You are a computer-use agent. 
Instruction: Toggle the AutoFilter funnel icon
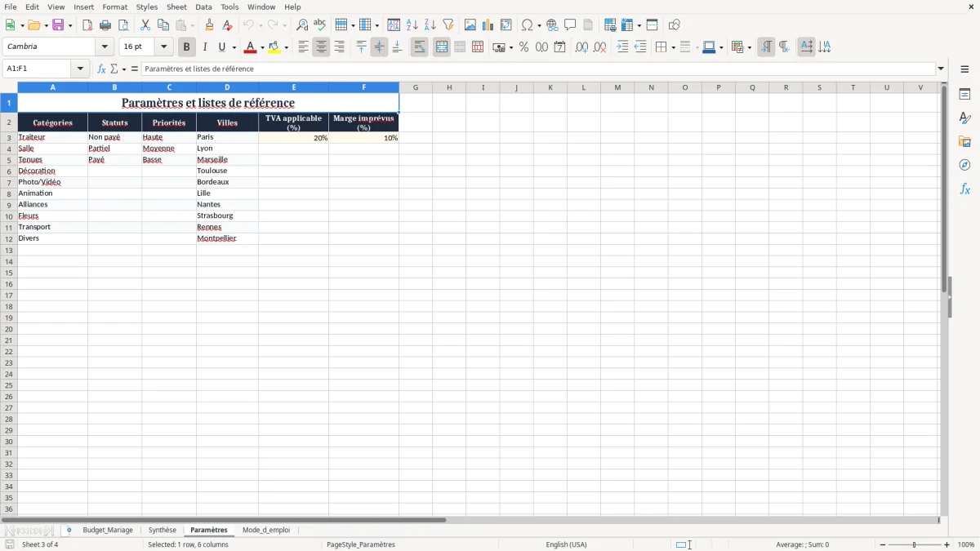tap(448, 25)
